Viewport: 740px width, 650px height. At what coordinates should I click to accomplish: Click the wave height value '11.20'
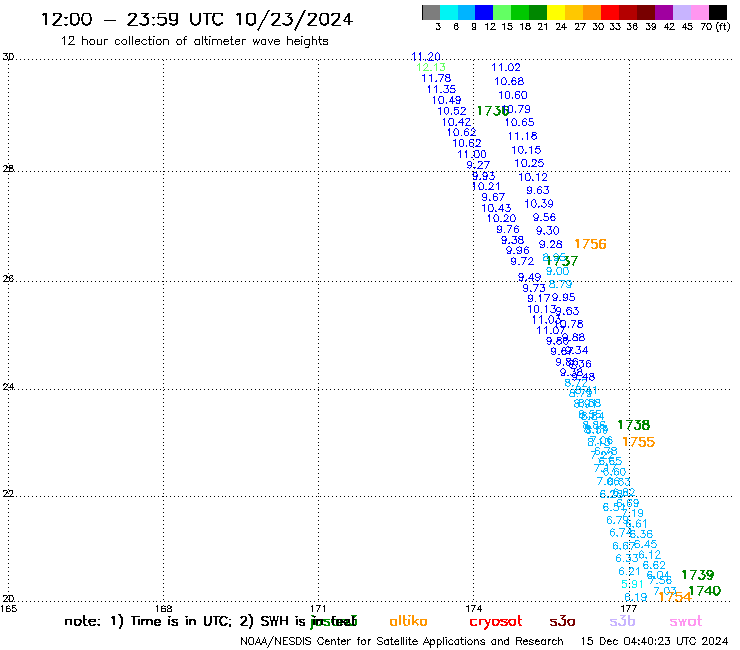426,56
